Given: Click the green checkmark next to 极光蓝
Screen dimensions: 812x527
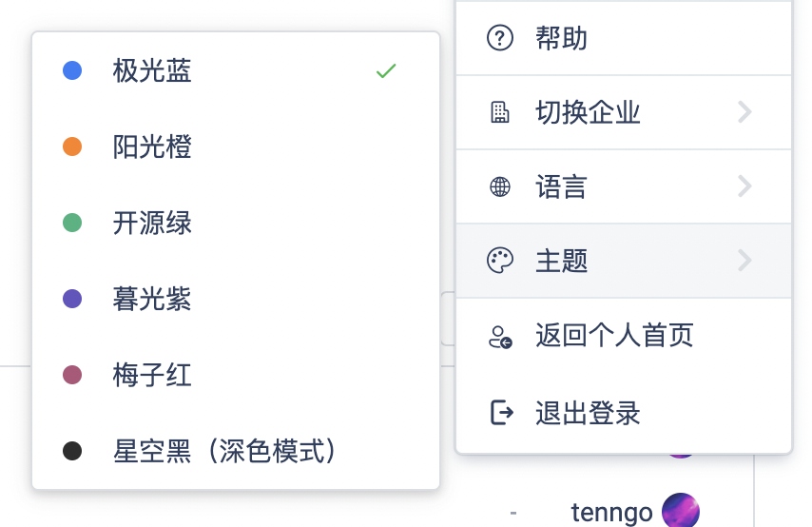Looking at the screenshot, I should pyautogui.click(x=386, y=70).
